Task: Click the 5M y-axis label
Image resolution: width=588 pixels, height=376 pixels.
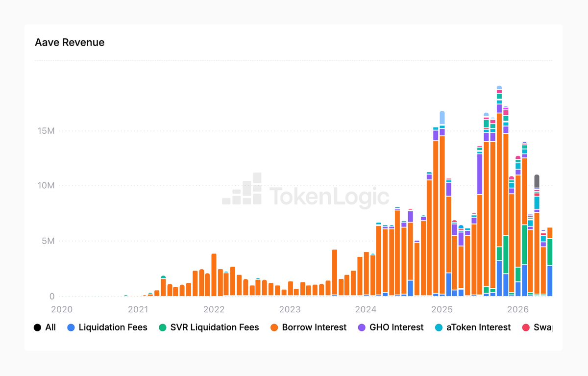Action: coord(47,241)
